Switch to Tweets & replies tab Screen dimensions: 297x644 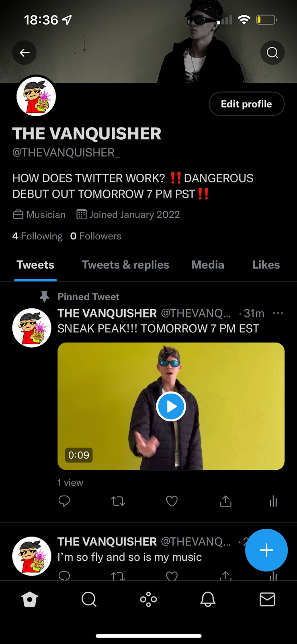125,265
